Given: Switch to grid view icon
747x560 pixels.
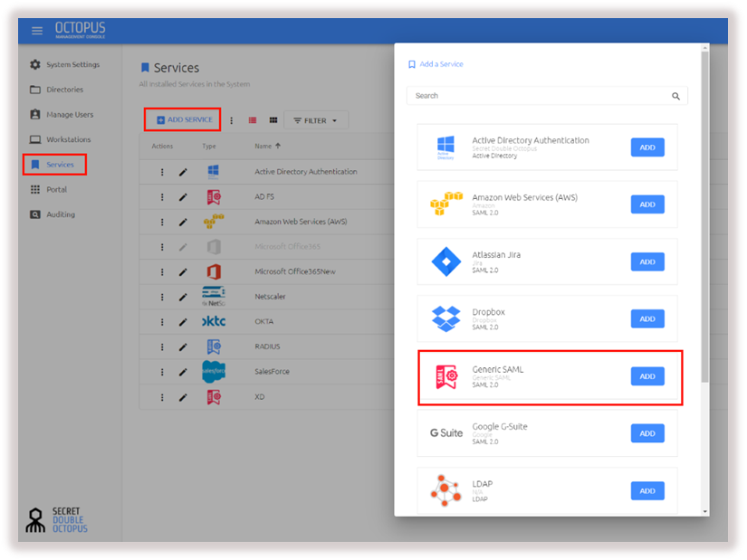Looking at the screenshot, I should (273, 120).
